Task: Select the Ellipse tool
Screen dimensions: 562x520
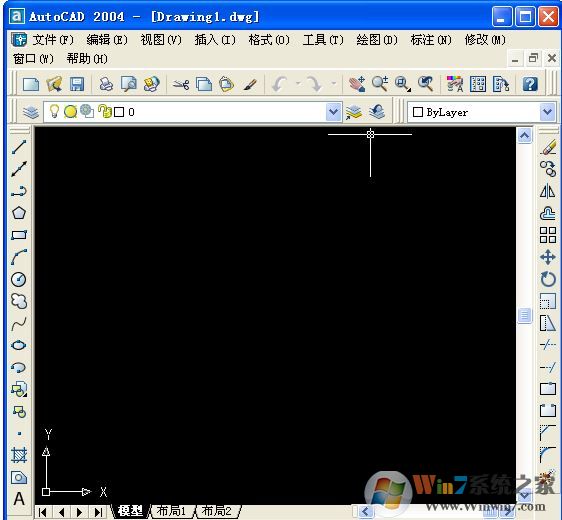Action: point(19,345)
